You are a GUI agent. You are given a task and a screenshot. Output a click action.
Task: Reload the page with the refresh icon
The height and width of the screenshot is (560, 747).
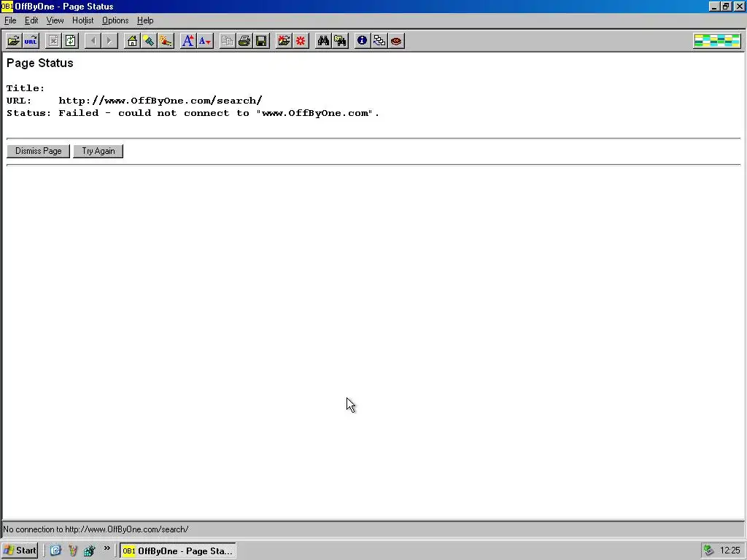click(71, 41)
